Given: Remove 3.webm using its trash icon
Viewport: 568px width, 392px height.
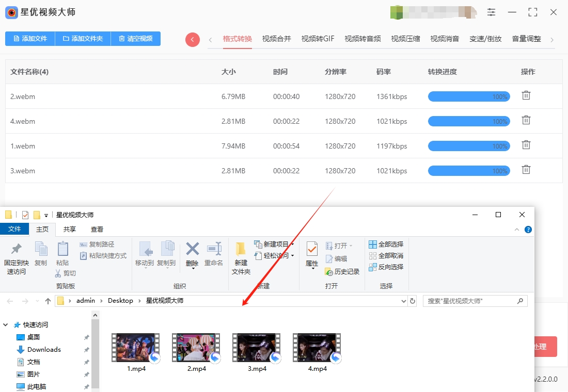Looking at the screenshot, I should pyautogui.click(x=526, y=170).
